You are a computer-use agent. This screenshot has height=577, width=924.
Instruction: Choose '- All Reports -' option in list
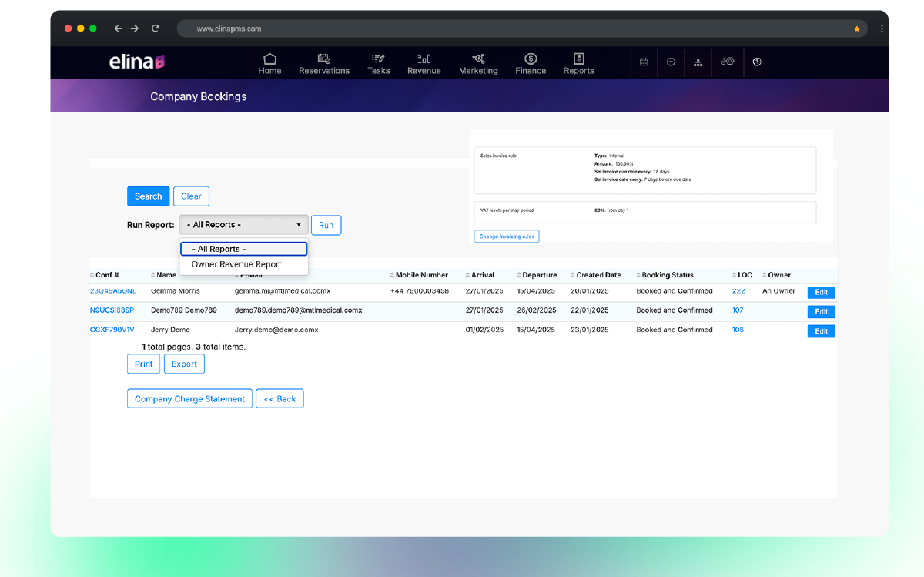tap(243, 249)
